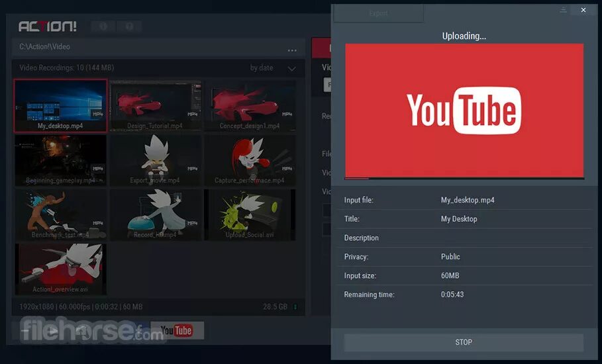The image size is (602, 364).
Task: Click the 'Uploading...' heading text
Action: click(x=464, y=36)
